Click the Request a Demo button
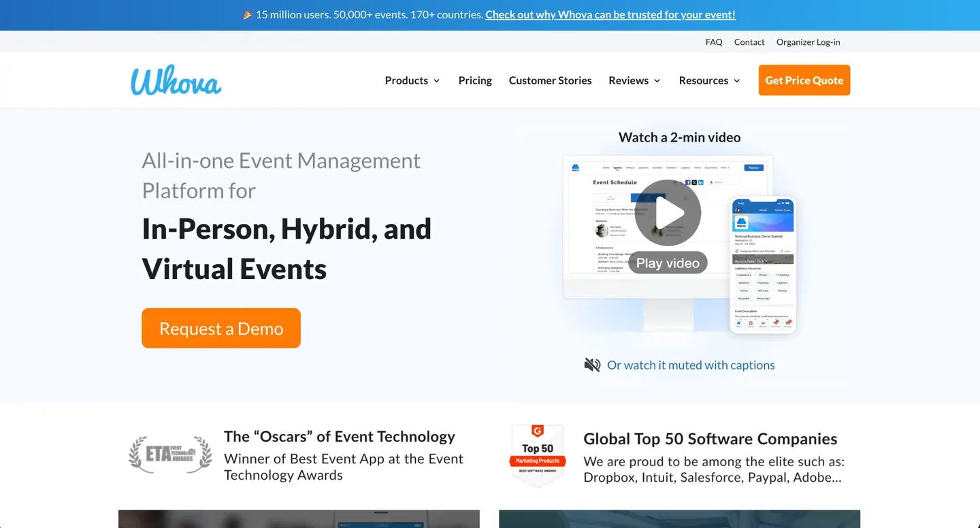This screenshot has width=980, height=528. pyautogui.click(x=221, y=328)
